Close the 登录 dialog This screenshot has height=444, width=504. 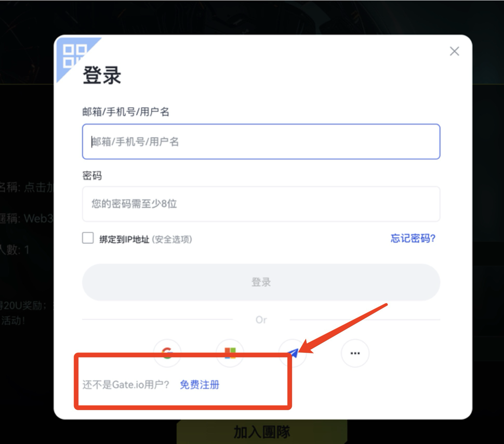[x=454, y=51]
